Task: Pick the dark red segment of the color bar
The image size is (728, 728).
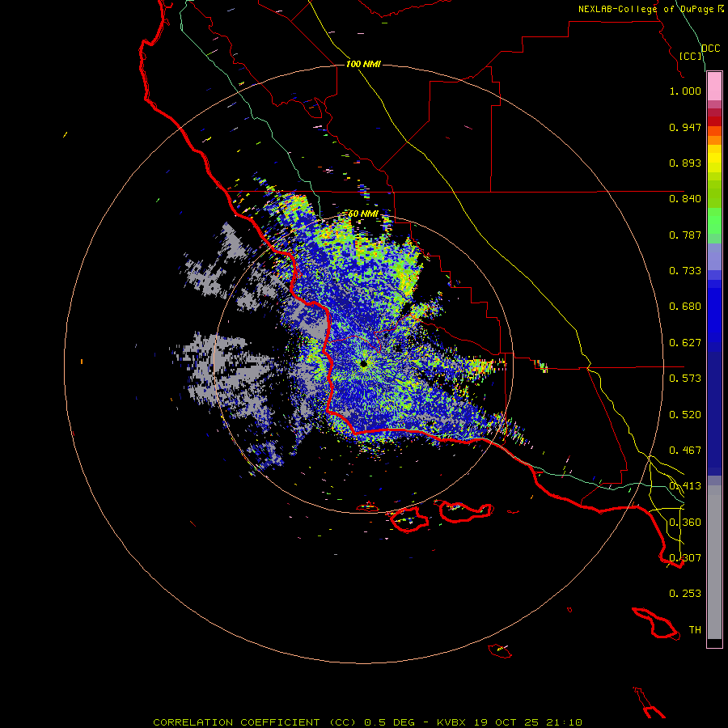Action: [x=714, y=121]
